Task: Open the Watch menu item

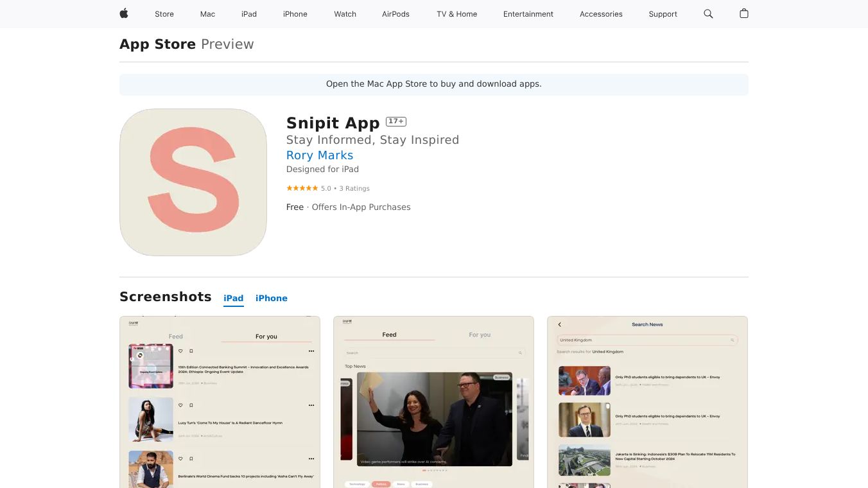Action: (x=345, y=14)
